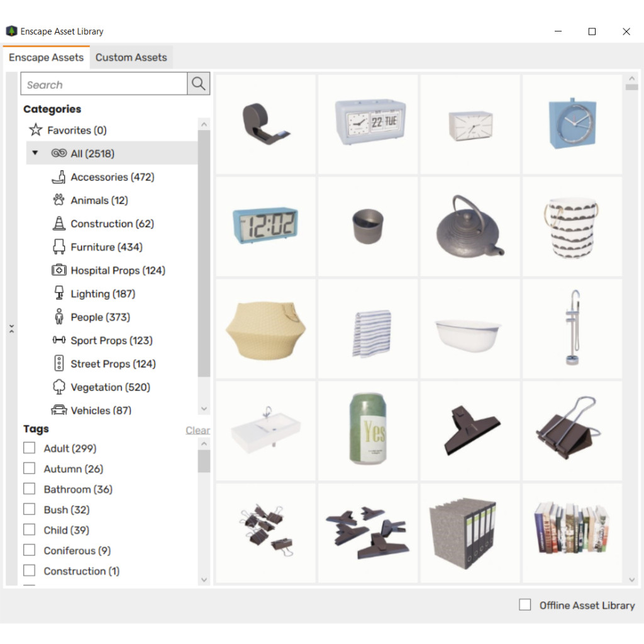The height and width of the screenshot is (644, 644).
Task: Click into the Search input field
Action: pos(104,84)
